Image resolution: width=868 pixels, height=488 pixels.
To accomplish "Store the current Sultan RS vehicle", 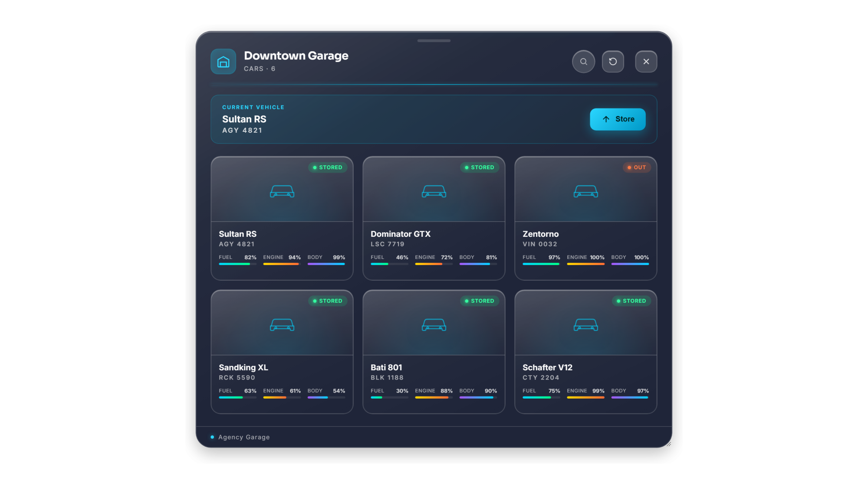I will pos(618,119).
